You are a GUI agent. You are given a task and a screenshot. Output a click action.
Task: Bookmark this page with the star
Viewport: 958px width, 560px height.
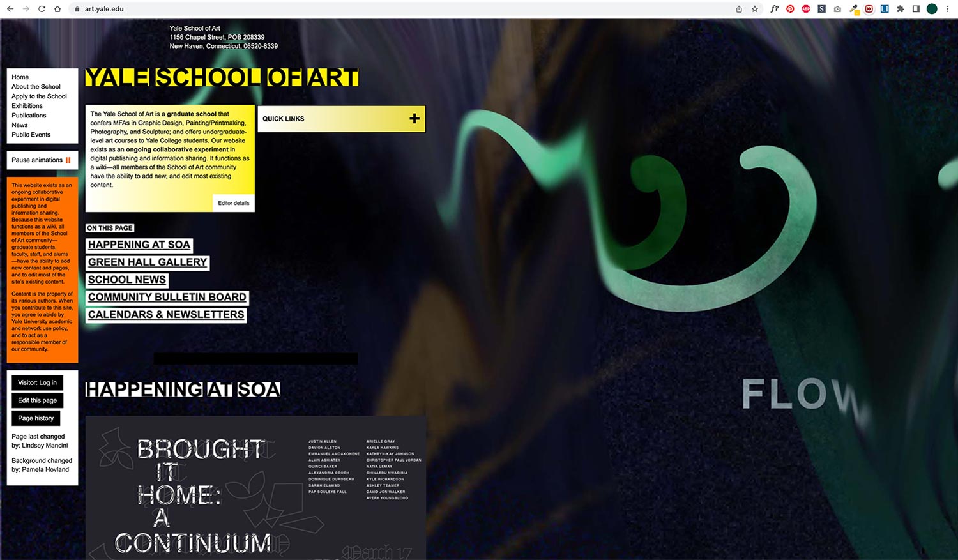(x=755, y=9)
